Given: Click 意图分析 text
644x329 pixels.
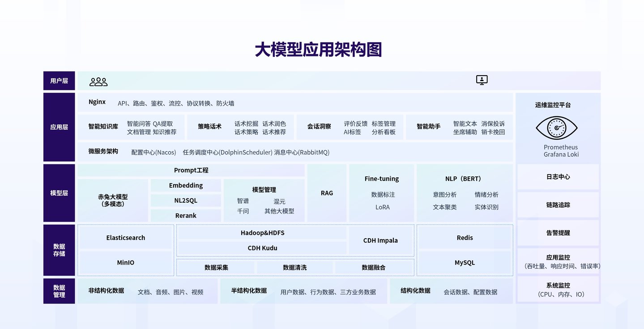Looking at the screenshot, I should point(445,195).
